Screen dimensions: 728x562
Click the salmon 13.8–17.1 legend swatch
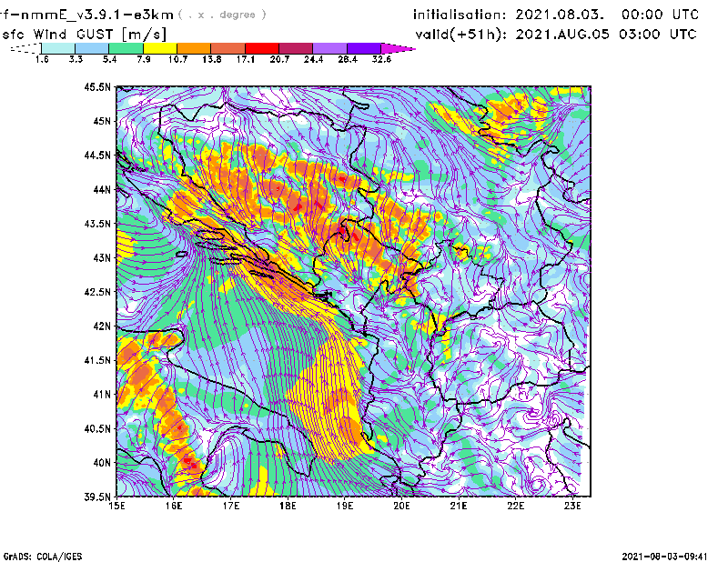pos(228,48)
